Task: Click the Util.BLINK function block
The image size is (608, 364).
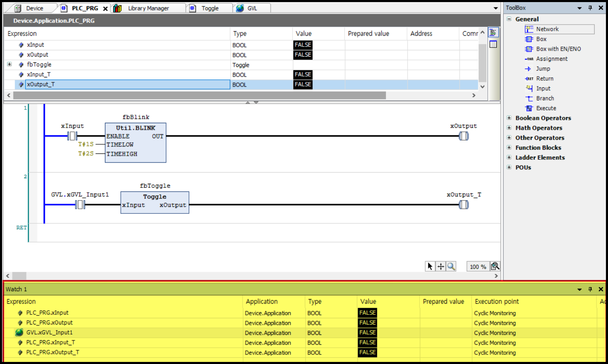Action: click(x=135, y=143)
